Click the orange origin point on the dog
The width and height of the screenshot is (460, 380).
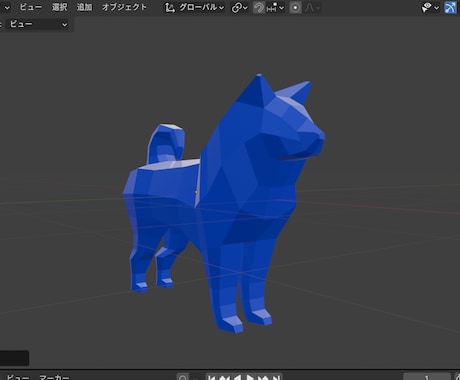pyautogui.click(x=196, y=192)
